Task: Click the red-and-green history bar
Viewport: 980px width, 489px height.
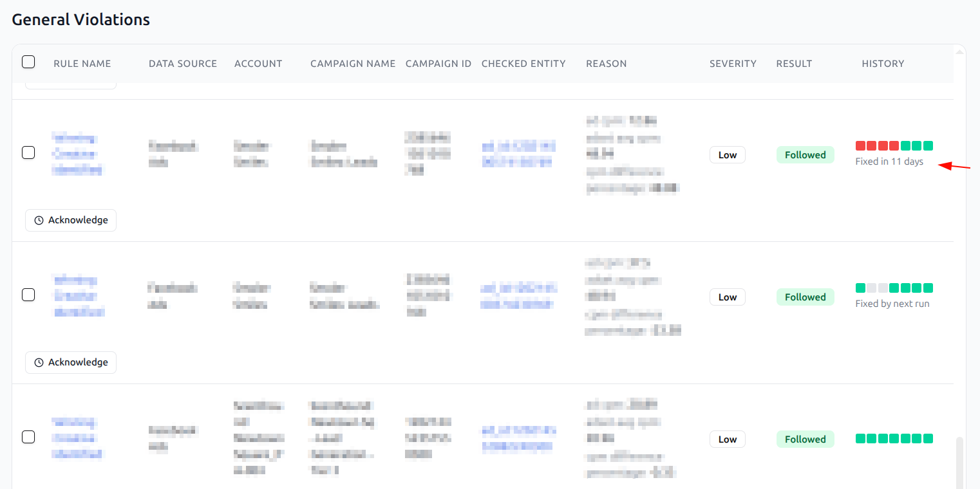Action: (894, 146)
